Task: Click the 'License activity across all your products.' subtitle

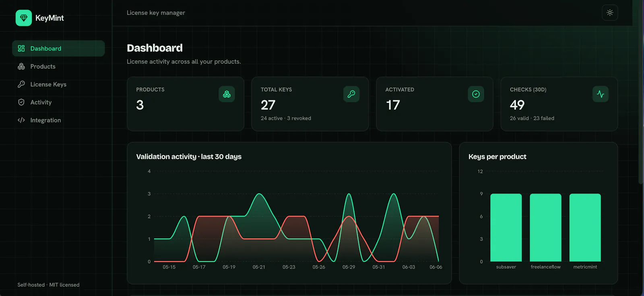Action: 184,62
